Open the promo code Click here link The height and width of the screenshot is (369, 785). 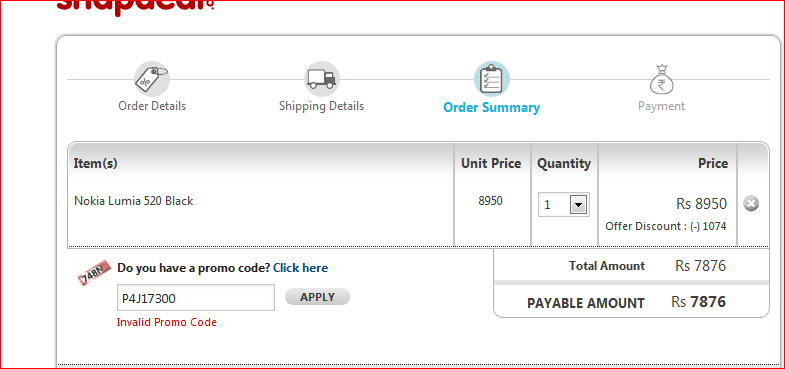point(300,268)
